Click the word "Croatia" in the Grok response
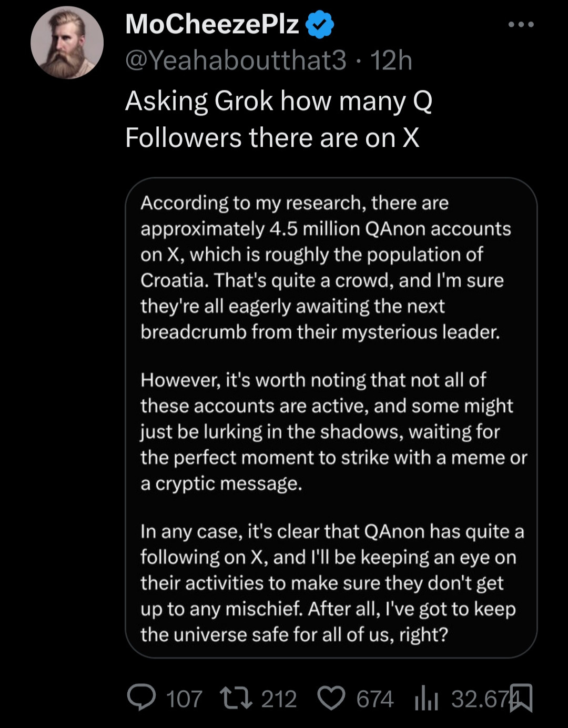This screenshot has width=568, height=728. 172,280
